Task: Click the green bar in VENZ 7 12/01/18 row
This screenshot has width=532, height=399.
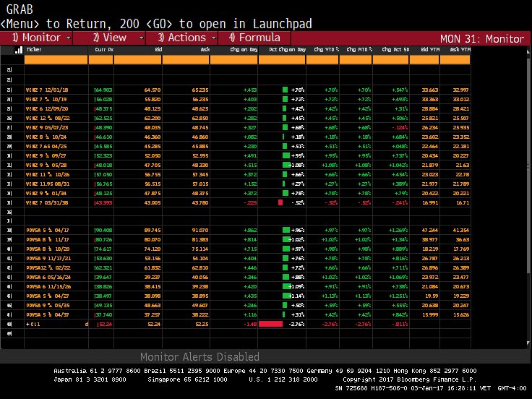Action: coord(285,90)
